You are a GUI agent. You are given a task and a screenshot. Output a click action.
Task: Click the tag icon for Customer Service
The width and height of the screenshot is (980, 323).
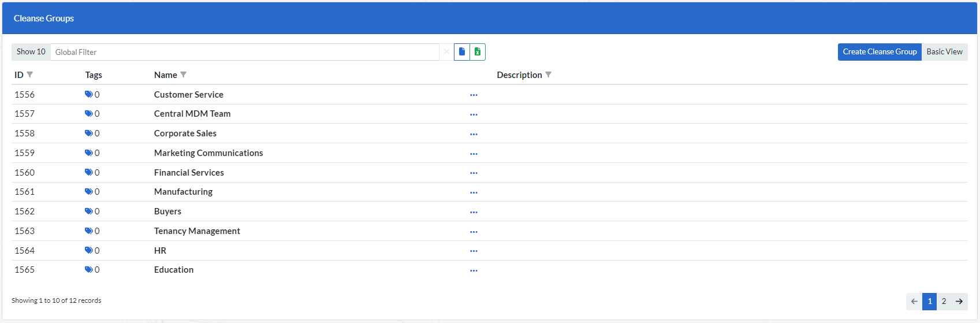89,94
